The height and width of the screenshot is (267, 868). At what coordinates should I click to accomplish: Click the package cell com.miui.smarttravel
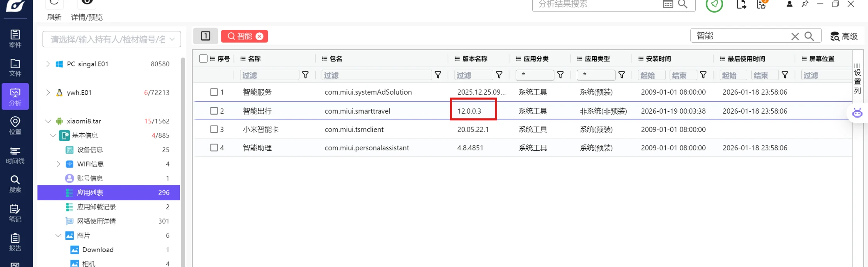click(x=357, y=111)
